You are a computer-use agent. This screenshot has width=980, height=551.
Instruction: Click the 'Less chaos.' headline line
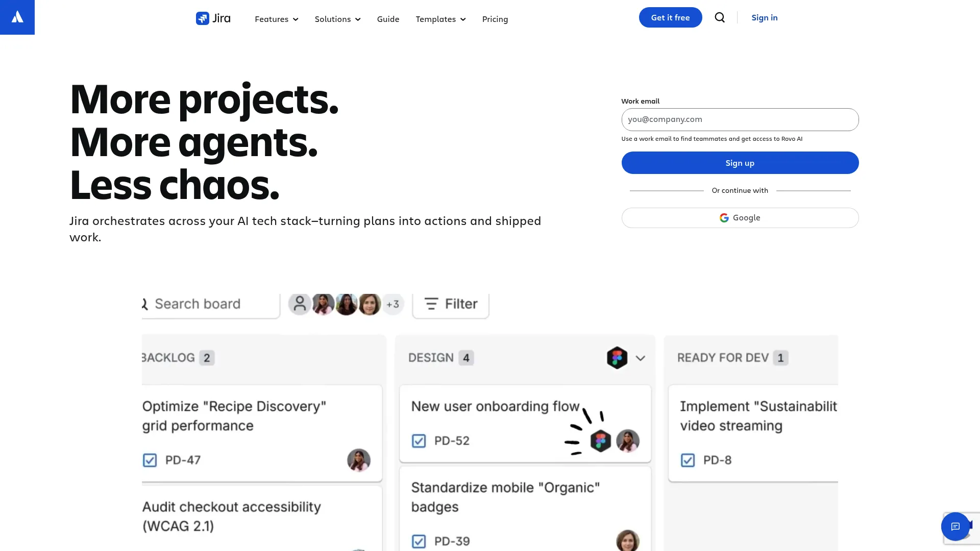(x=175, y=185)
